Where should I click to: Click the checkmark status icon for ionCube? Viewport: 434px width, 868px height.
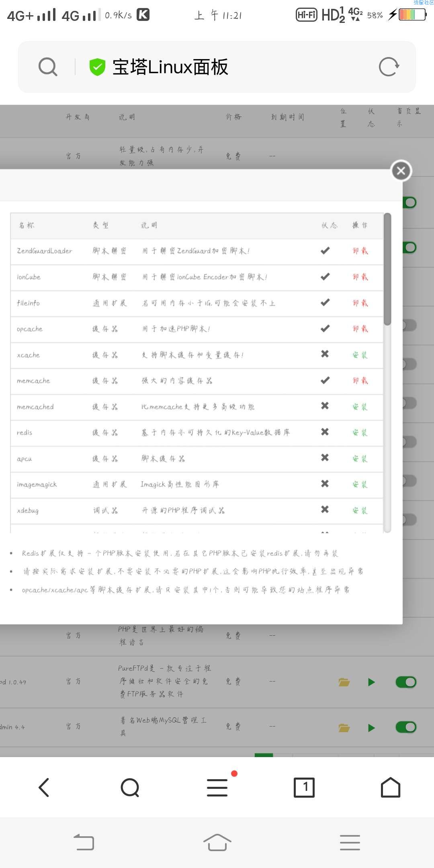tap(325, 276)
